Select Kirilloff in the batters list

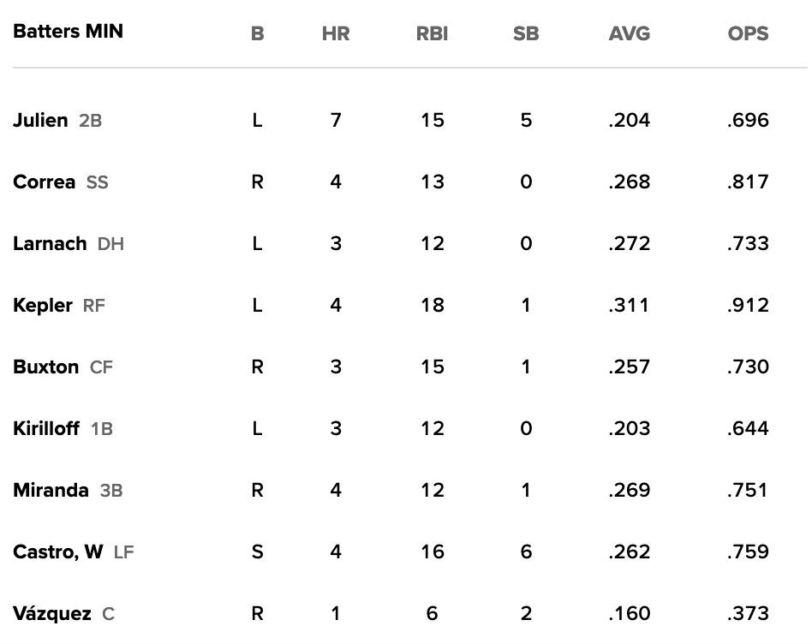(47, 428)
